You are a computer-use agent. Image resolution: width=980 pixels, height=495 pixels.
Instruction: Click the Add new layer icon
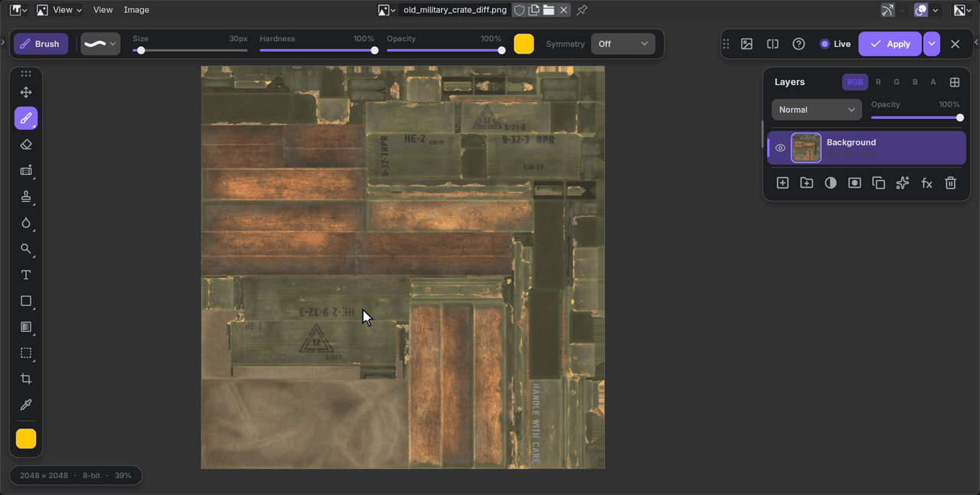point(782,183)
